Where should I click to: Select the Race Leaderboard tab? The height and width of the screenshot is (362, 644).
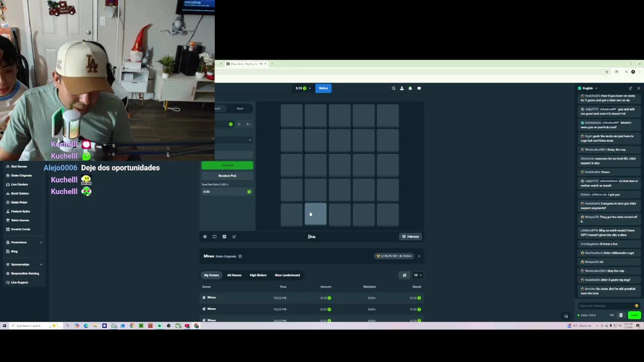(287, 275)
